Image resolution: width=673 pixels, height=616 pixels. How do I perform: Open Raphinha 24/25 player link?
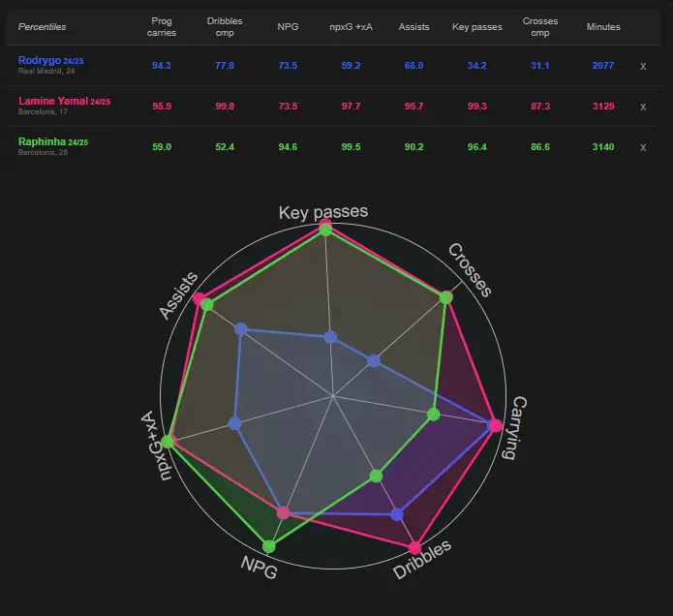coord(53,141)
